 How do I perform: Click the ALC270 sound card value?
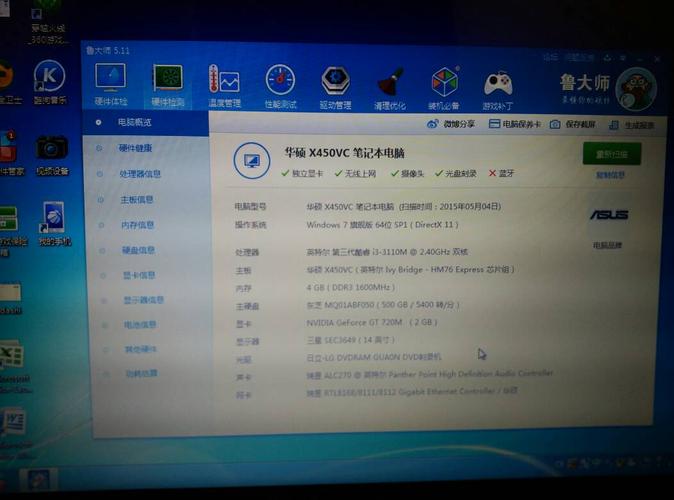(429, 374)
